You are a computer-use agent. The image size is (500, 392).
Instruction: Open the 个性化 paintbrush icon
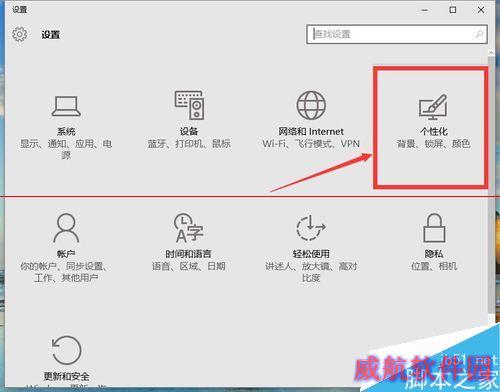[433, 107]
